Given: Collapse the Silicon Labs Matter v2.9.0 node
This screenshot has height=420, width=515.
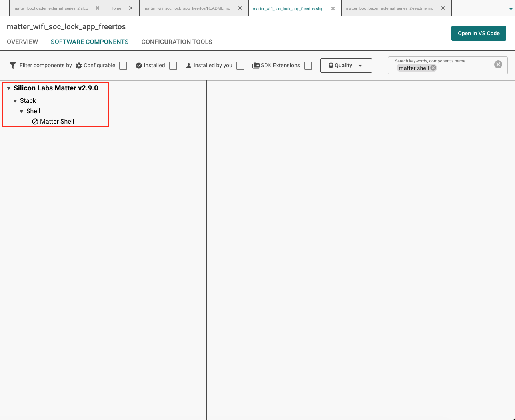Looking at the screenshot, I should 9,88.
